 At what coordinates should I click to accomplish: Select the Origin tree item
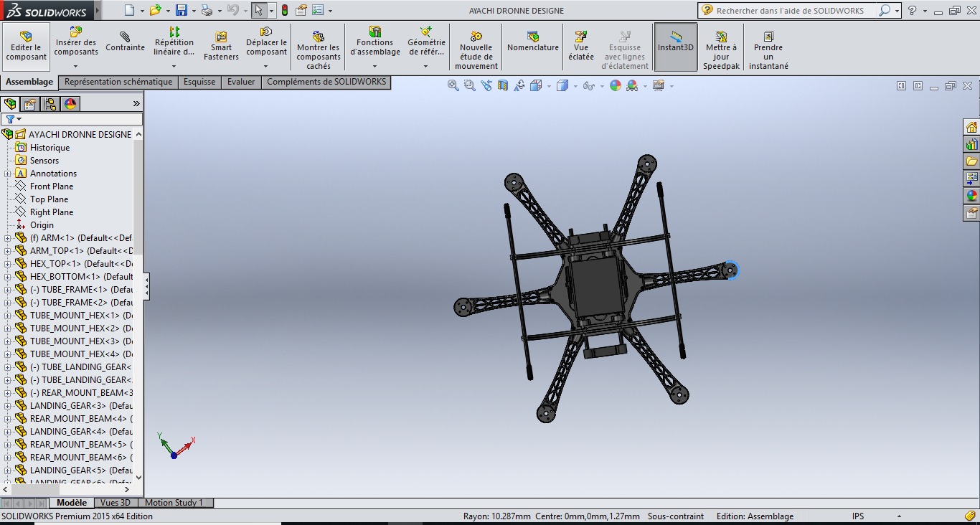(x=42, y=225)
